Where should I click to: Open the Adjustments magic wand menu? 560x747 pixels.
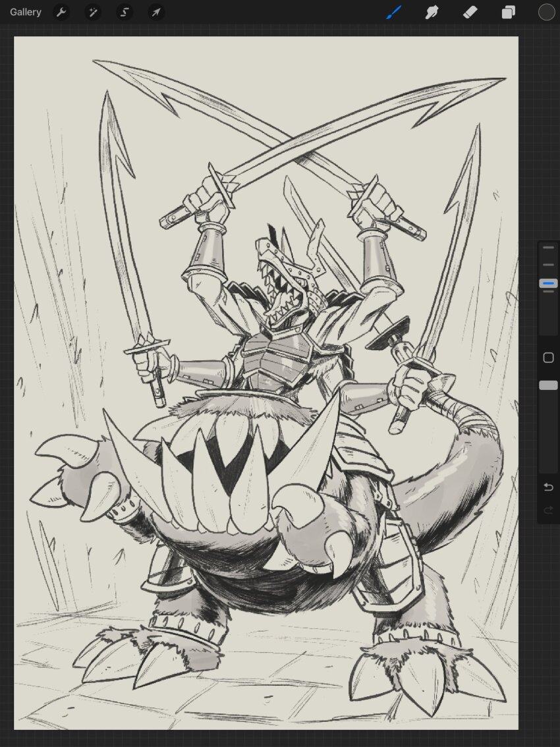92,12
